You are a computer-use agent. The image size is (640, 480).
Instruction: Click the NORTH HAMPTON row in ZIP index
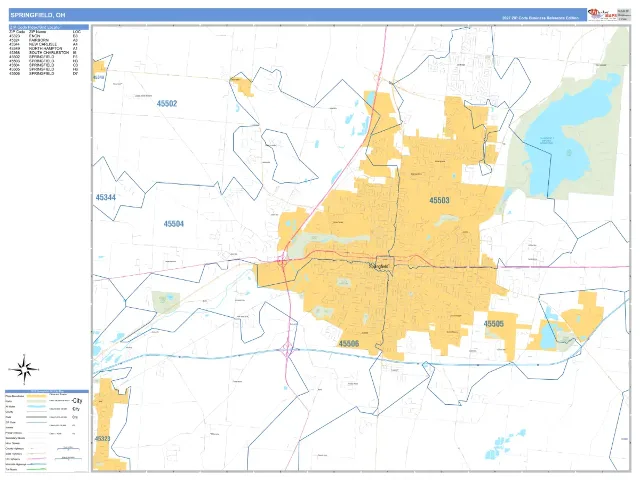pos(43,49)
